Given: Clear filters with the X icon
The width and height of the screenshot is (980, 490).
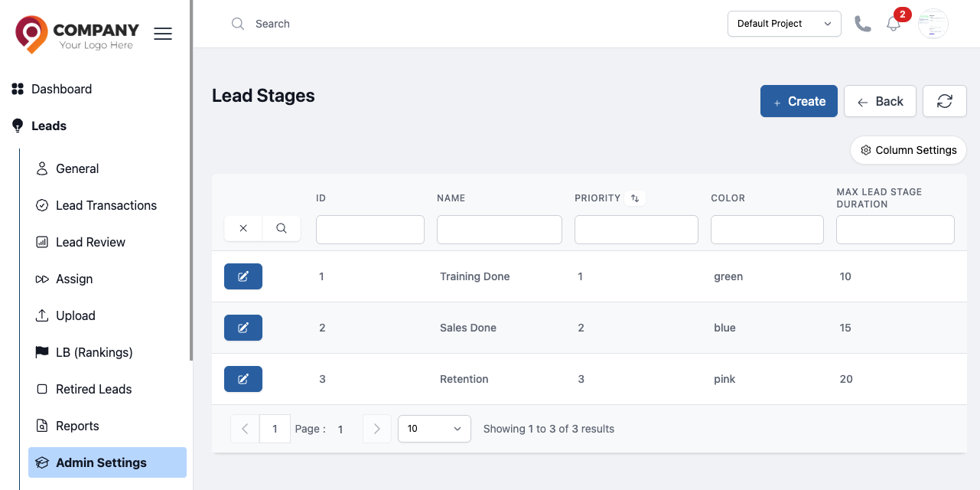Looking at the screenshot, I should tap(243, 228).
